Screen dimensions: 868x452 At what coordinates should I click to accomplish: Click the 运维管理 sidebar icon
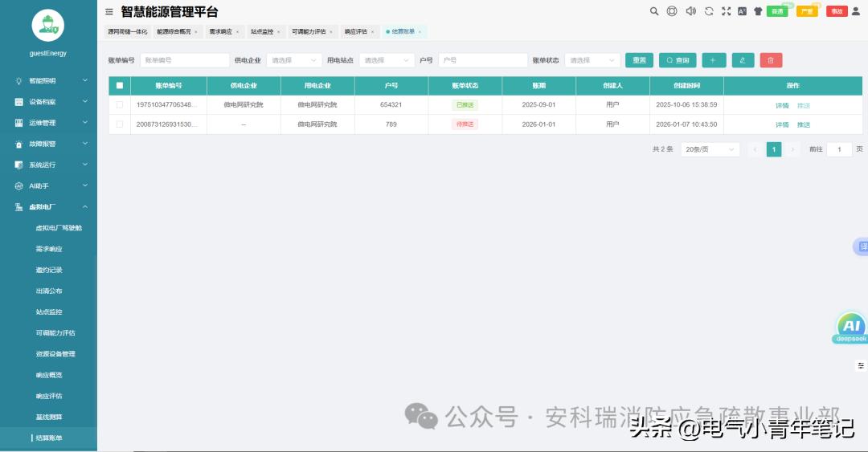click(x=18, y=123)
